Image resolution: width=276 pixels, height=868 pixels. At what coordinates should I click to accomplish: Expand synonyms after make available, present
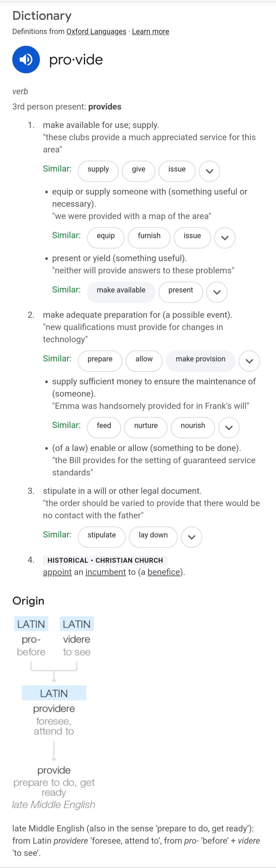coord(217,292)
